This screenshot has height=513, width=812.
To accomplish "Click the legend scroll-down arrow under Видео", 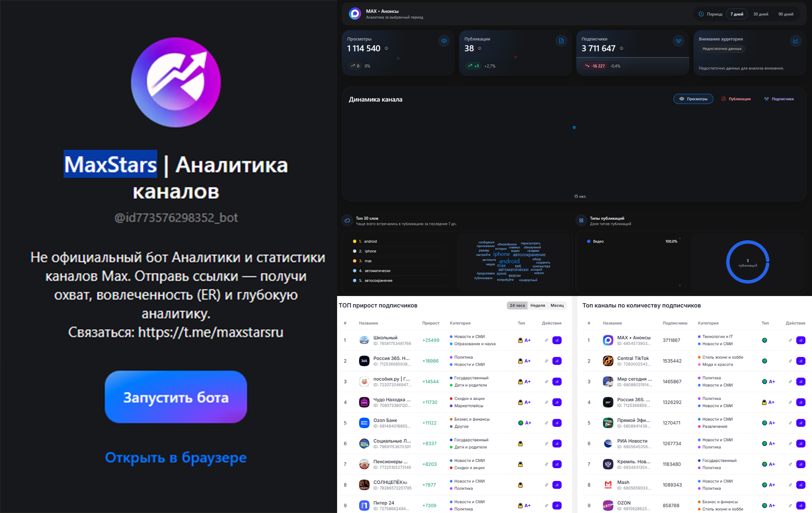I will click(680, 286).
